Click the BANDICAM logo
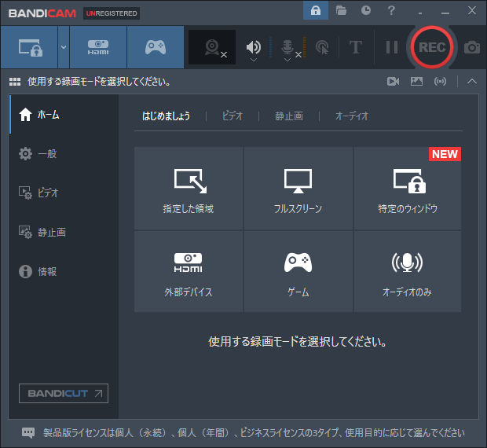 coord(42,13)
